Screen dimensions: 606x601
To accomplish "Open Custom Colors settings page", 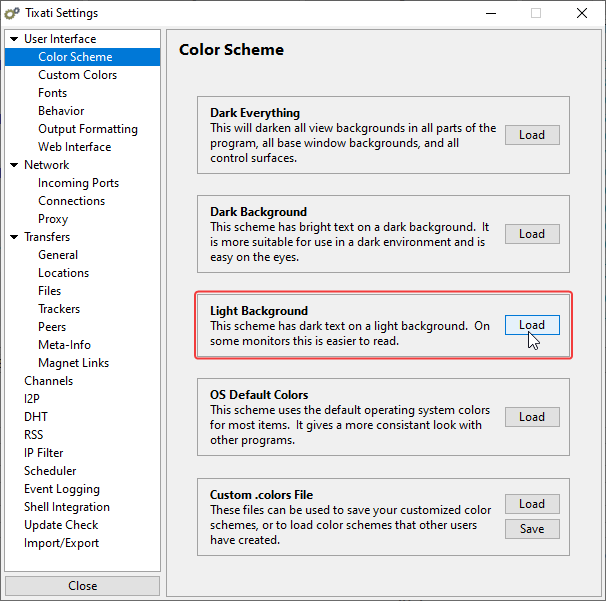I will coord(77,75).
